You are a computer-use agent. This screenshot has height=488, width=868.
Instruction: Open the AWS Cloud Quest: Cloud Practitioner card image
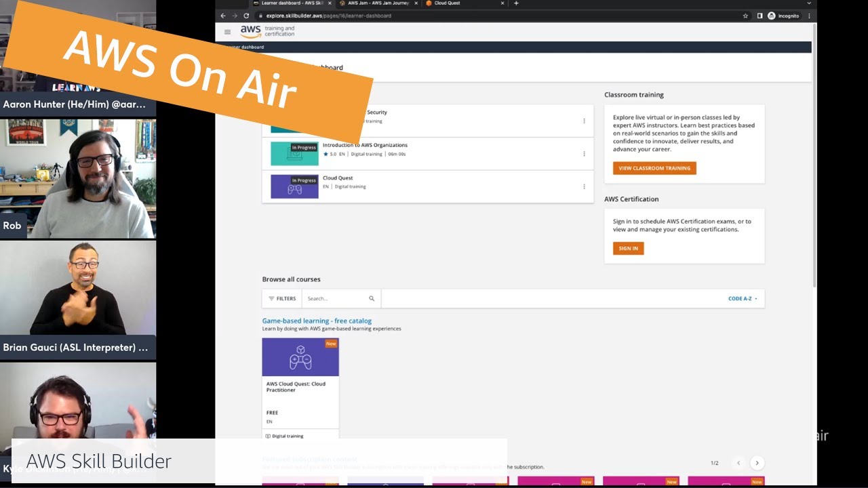pyautogui.click(x=300, y=357)
